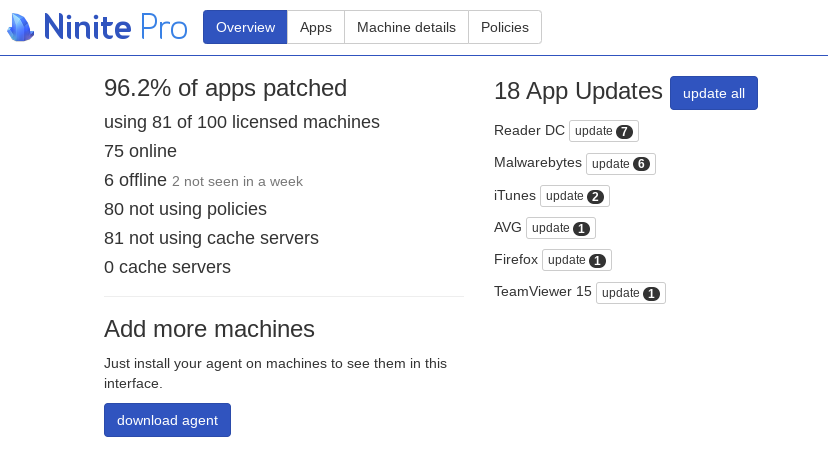
Task: Click the "Just install your agent" paragraph
Action: [x=276, y=373]
